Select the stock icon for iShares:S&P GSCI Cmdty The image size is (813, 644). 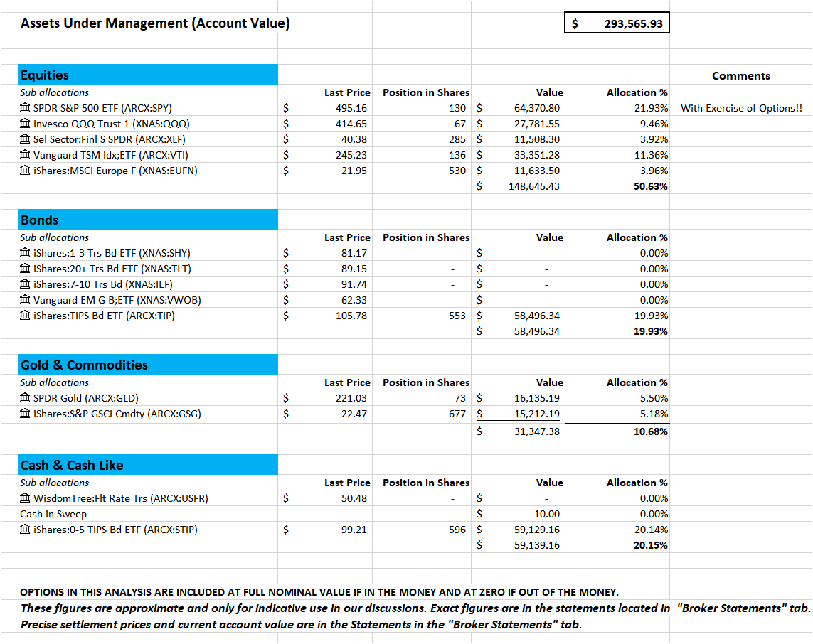click(25, 414)
